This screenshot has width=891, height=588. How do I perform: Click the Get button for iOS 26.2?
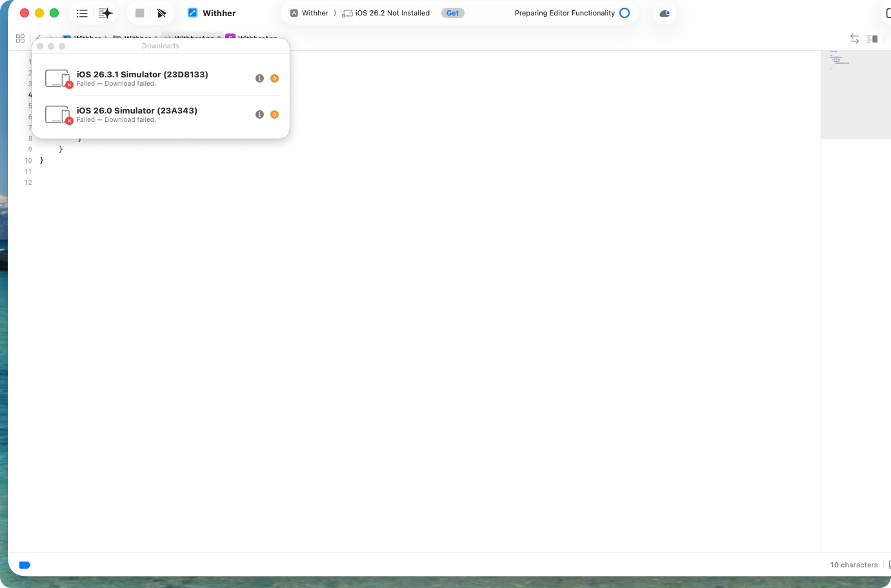point(453,13)
